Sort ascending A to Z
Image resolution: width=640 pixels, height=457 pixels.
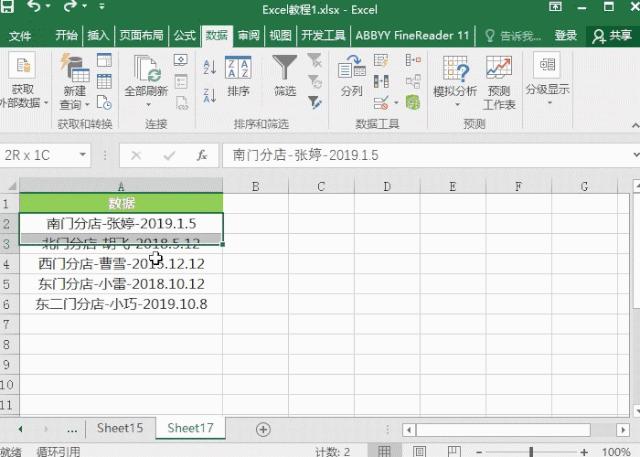click(209, 67)
